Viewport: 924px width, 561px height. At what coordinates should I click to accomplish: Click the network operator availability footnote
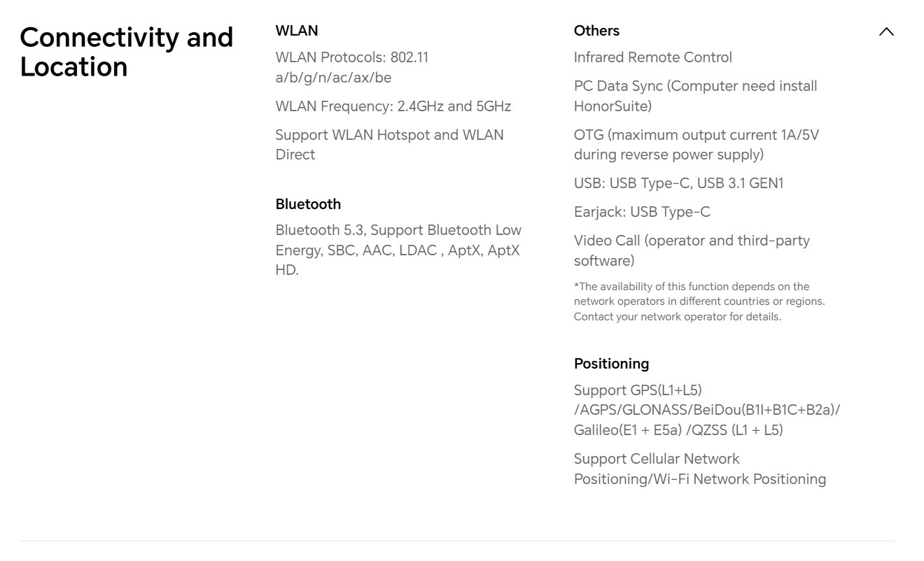699,301
